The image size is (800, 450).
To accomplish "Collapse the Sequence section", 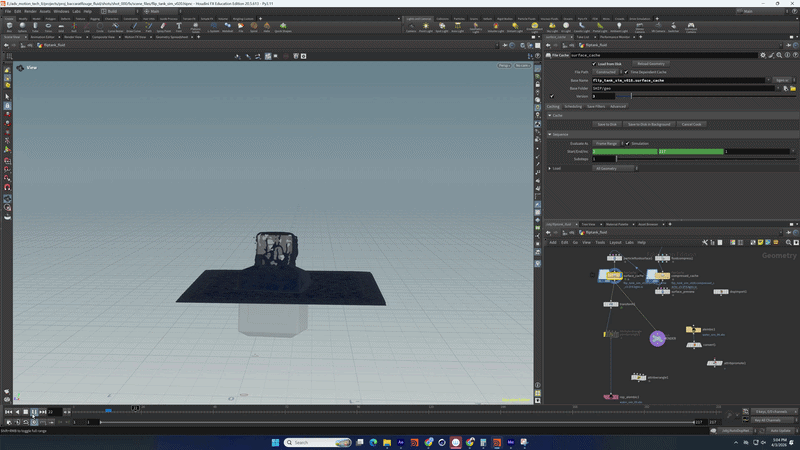I will coord(549,133).
